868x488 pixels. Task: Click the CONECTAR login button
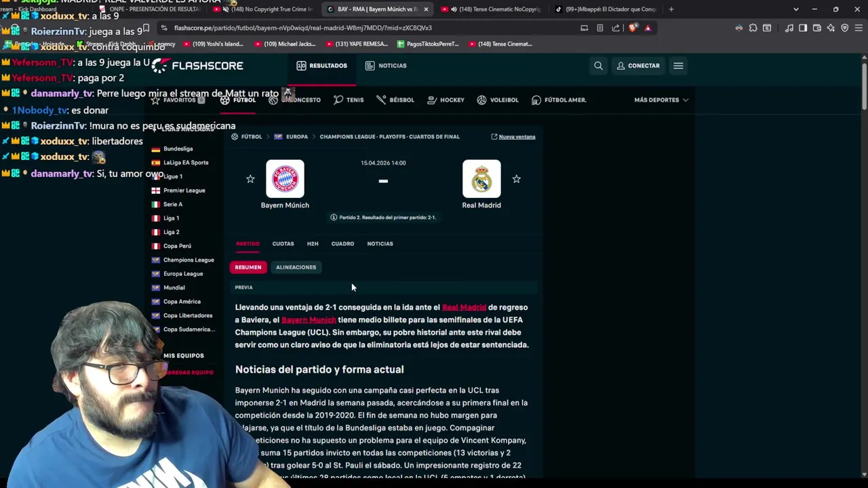pyautogui.click(x=638, y=66)
